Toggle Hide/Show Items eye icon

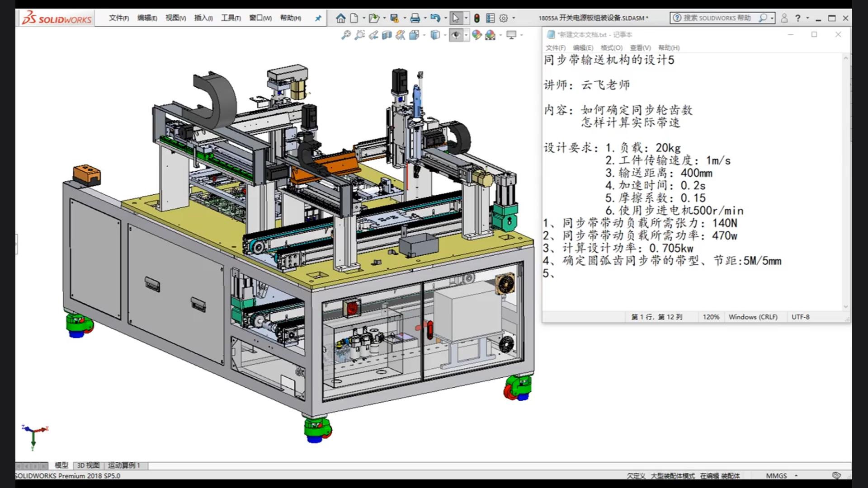[x=456, y=35]
